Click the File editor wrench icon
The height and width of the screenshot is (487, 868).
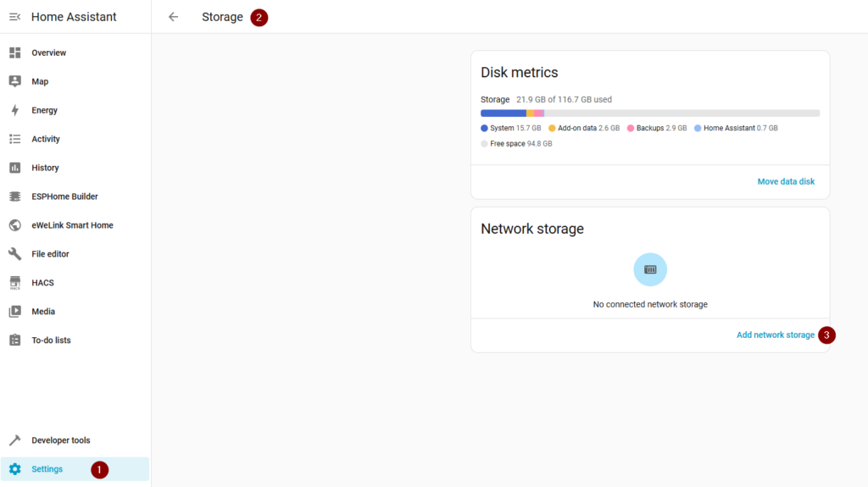tap(14, 254)
